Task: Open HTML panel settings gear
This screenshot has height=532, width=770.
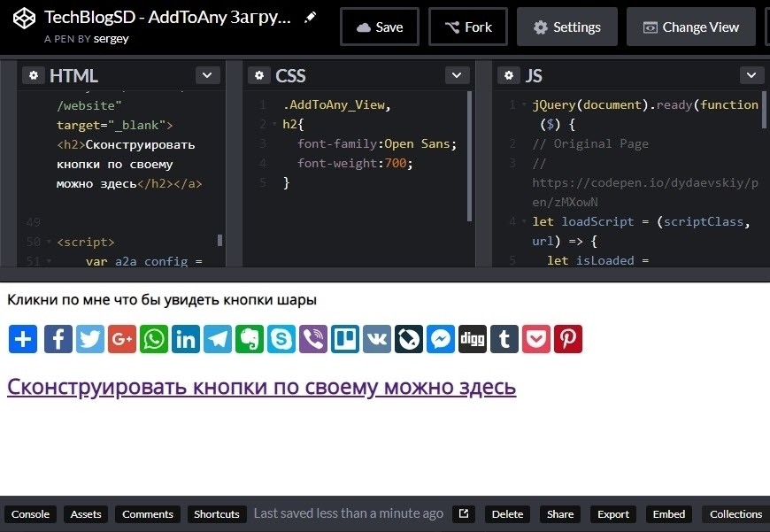Action: tap(34, 75)
